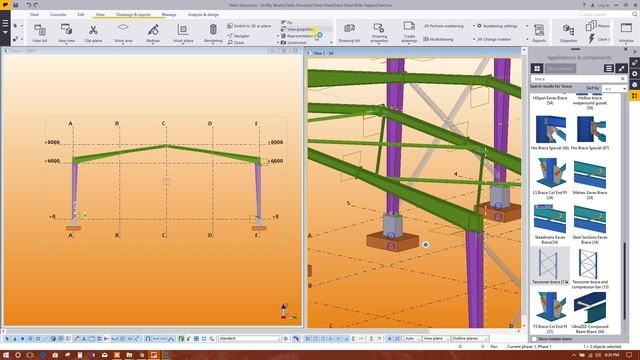Click the New view icon
Screen dimensions: 640x360
tap(66, 30)
